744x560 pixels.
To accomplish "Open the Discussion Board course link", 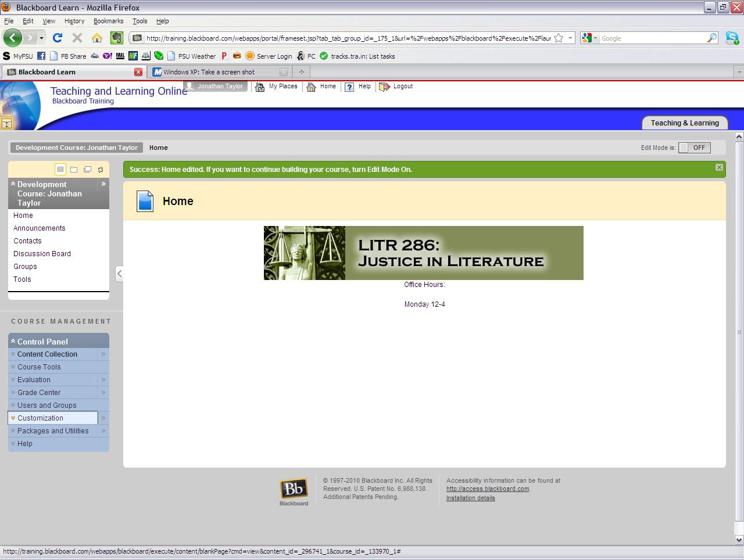I will pyautogui.click(x=42, y=254).
